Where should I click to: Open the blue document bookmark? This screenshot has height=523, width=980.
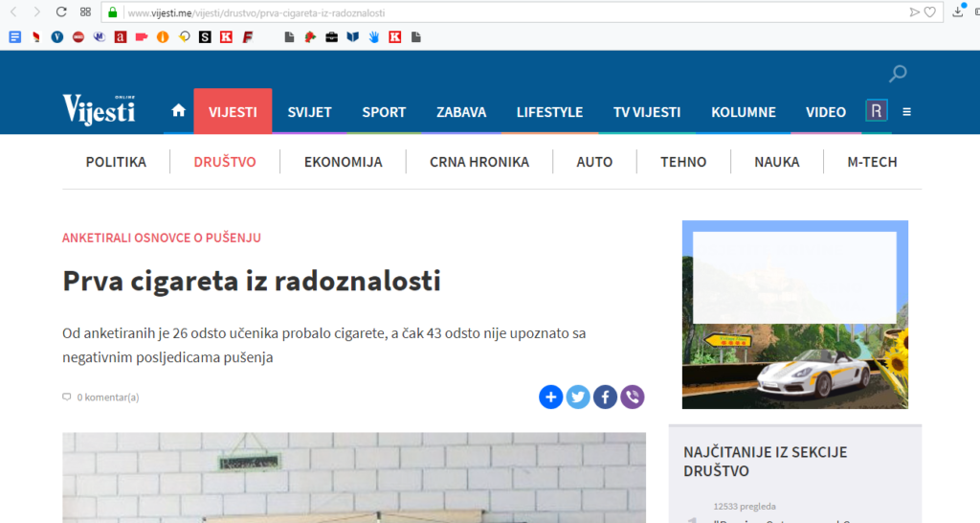(x=15, y=37)
